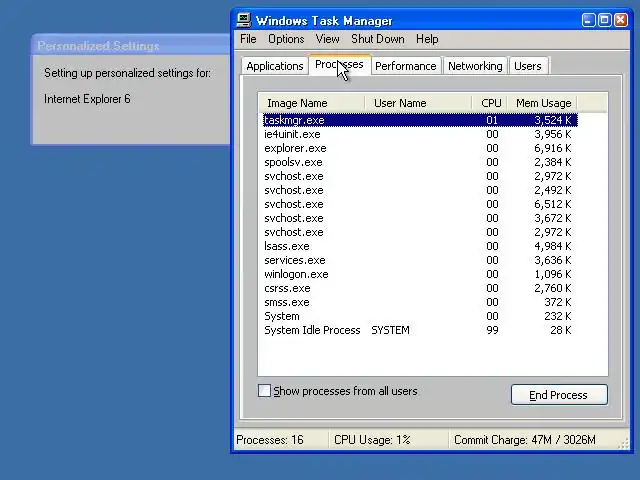The width and height of the screenshot is (640, 480).
Task: Click the window resize grip corner
Action: click(624, 444)
